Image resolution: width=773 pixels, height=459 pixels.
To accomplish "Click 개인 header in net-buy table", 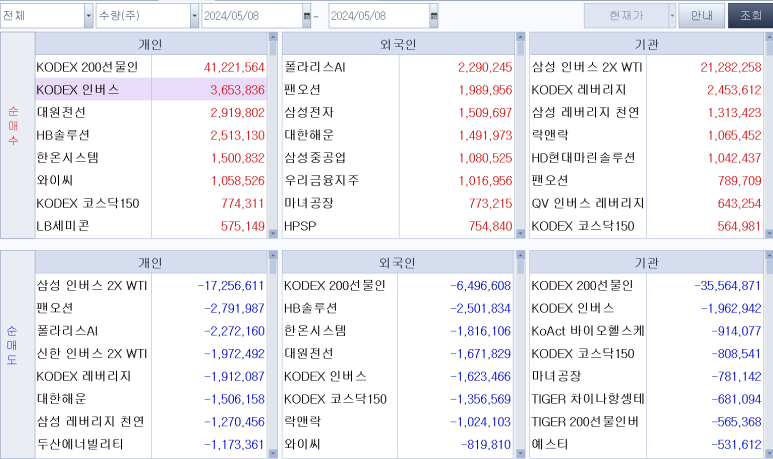I will click(151, 44).
